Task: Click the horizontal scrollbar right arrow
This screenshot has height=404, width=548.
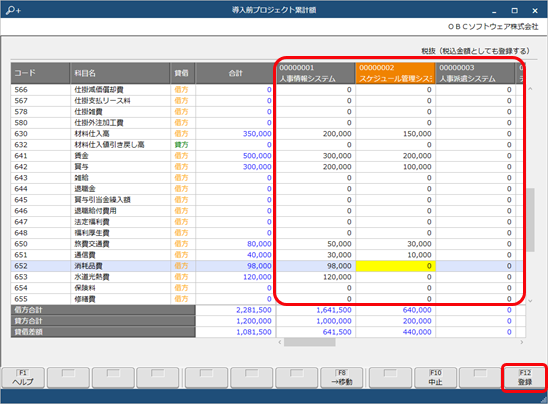Action: coord(521,342)
